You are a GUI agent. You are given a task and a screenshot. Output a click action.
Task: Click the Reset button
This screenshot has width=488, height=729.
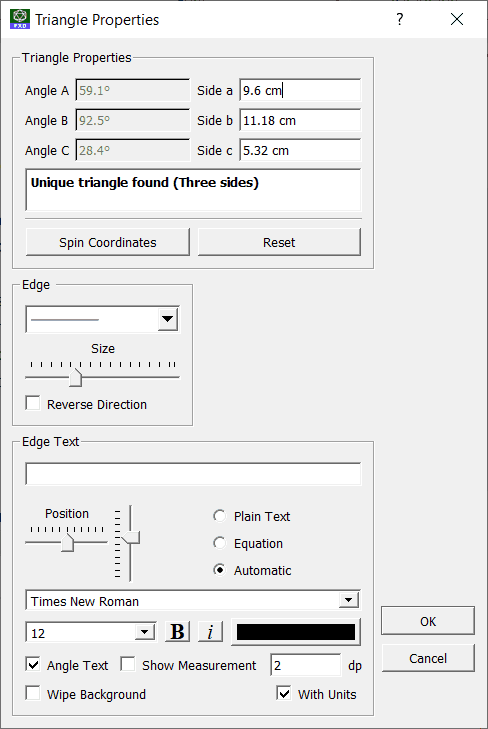click(279, 242)
